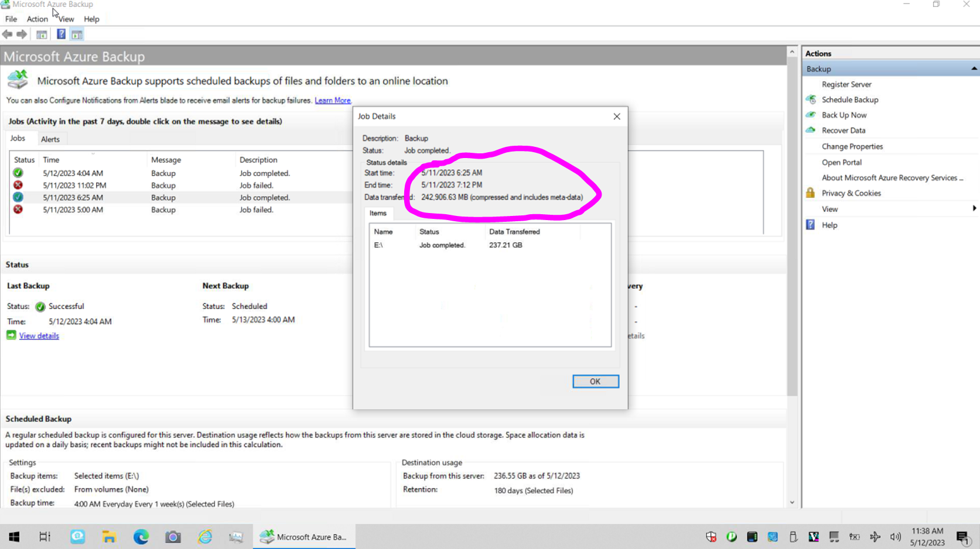Click green check icon of 5/12/2023 4:04 AM job
The height and width of the screenshot is (549, 980).
(18, 173)
